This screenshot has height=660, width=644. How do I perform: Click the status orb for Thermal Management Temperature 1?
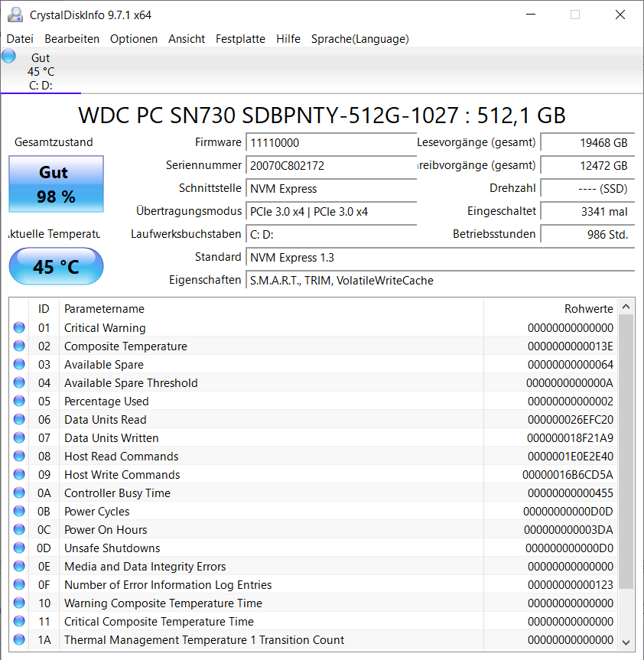pyautogui.click(x=19, y=639)
